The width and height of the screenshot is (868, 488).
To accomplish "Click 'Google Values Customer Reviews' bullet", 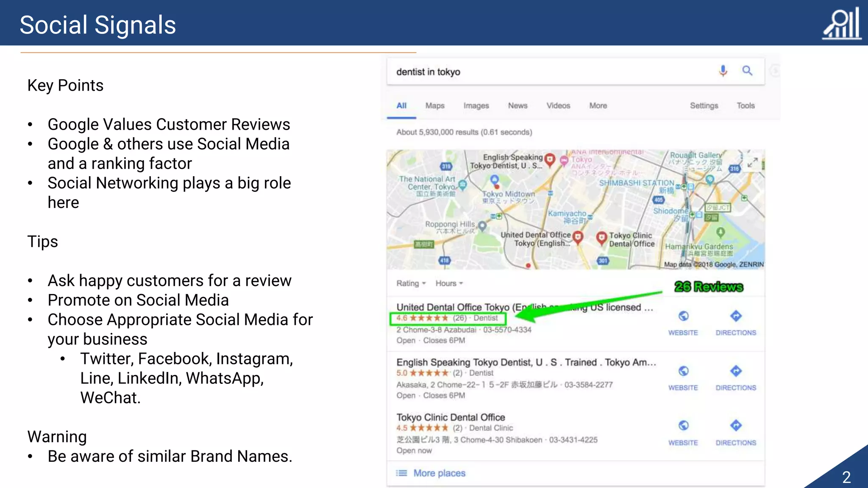I will [x=169, y=125].
